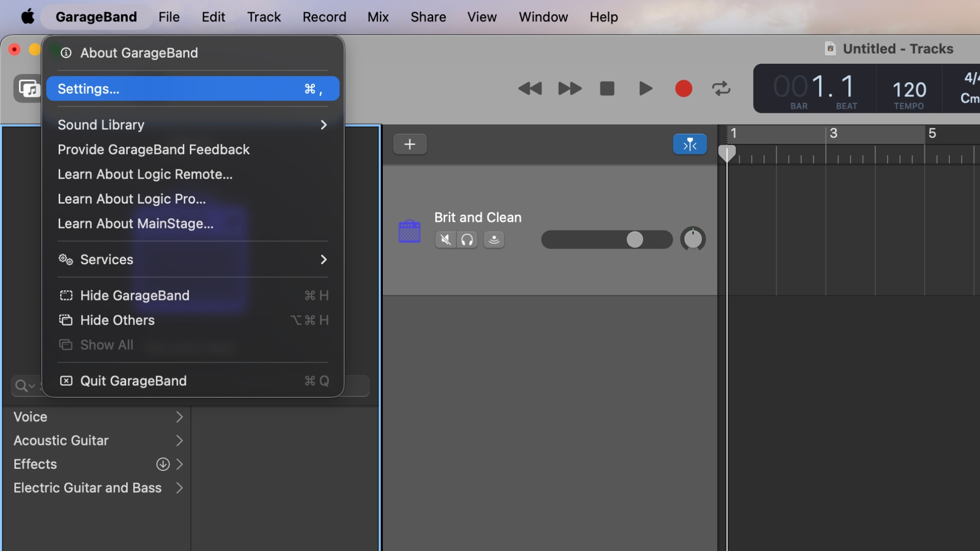The image size is (980, 551).
Task: Open the Record menu
Action: click(324, 17)
